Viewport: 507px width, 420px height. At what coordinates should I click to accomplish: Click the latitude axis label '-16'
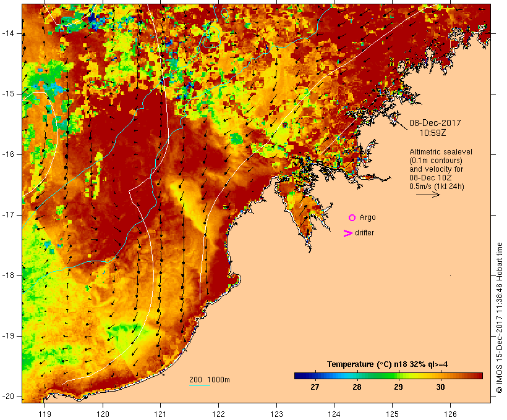pyautogui.click(x=8, y=154)
